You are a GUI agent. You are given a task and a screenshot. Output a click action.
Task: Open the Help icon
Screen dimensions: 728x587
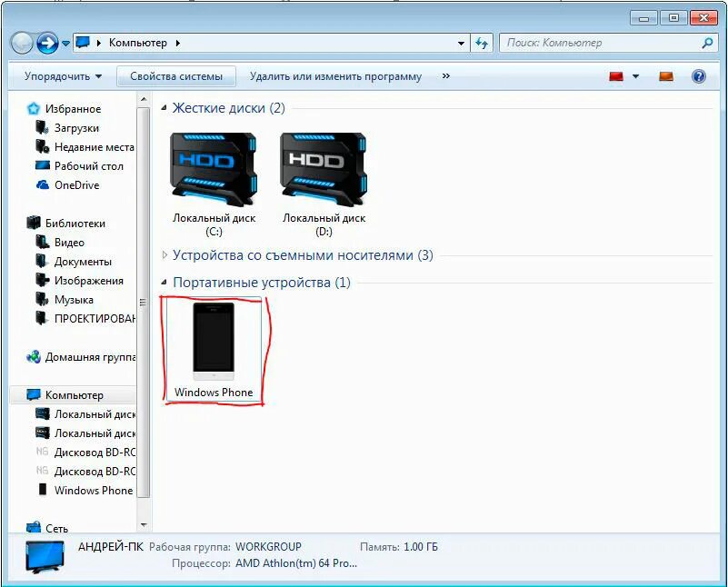point(698,76)
